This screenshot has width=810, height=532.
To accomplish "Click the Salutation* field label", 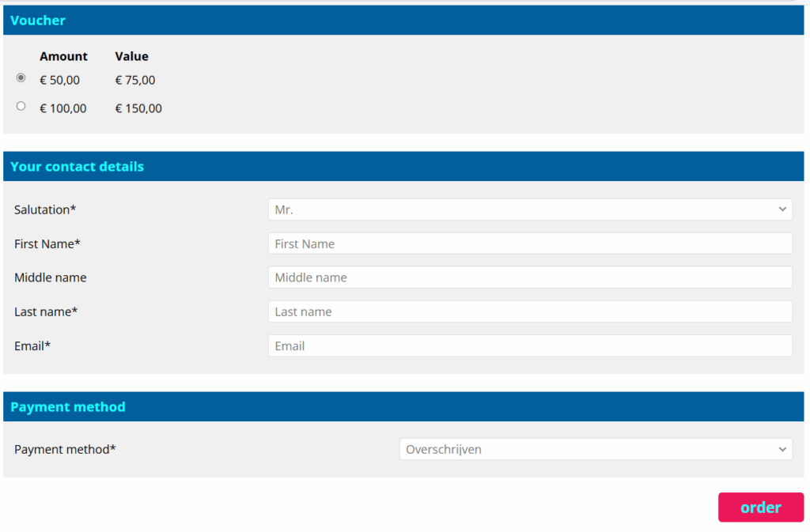I will pyautogui.click(x=45, y=209).
